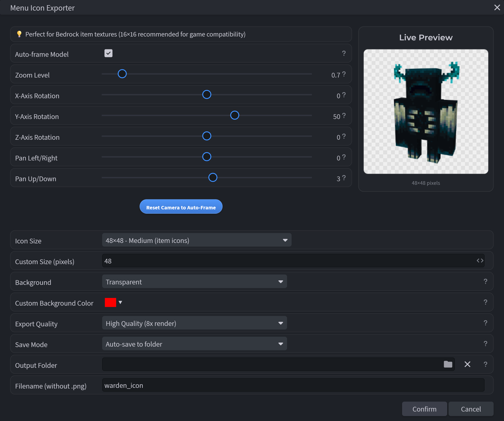
Task: Click help icon for Auto-frame Model
Action: (x=344, y=53)
